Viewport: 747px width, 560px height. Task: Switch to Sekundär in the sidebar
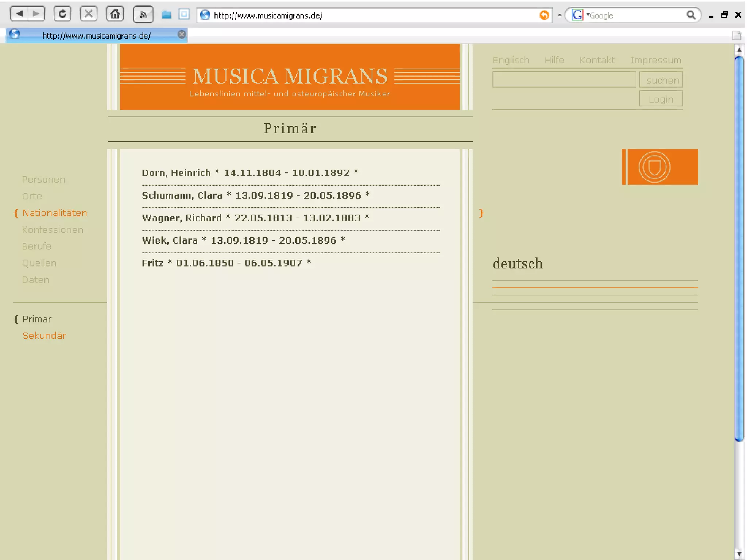tap(44, 335)
